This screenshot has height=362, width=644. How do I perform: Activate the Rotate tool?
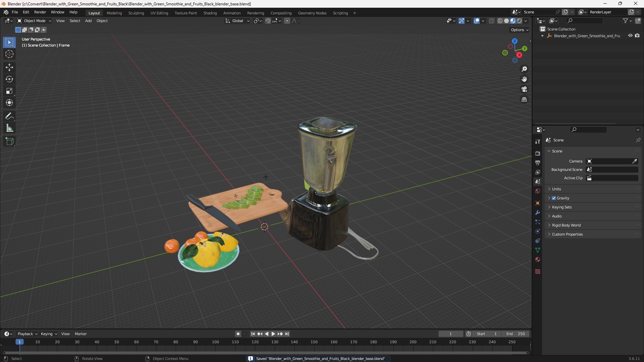[x=9, y=79]
